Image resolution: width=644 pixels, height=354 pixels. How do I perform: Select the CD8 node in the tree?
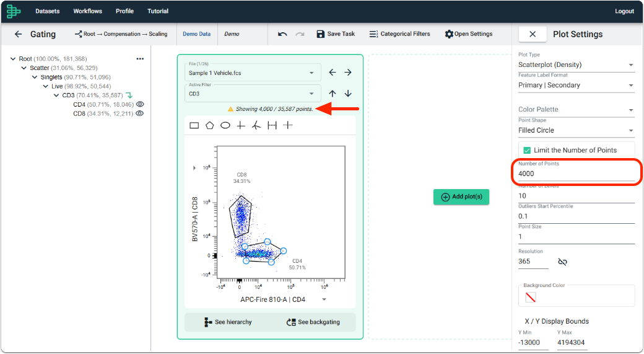[x=103, y=113]
